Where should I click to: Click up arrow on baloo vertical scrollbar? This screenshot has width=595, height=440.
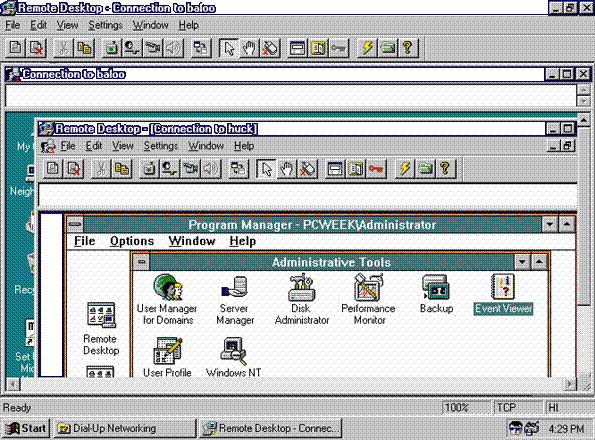tap(584, 121)
